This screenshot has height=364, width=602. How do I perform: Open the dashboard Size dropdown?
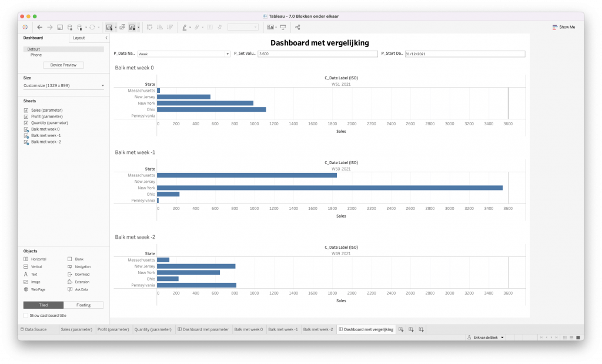point(63,86)
